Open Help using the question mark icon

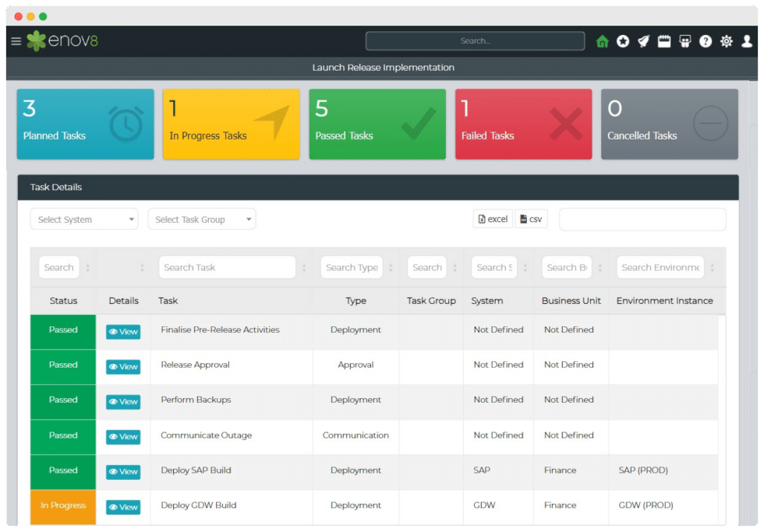point(706,41)
